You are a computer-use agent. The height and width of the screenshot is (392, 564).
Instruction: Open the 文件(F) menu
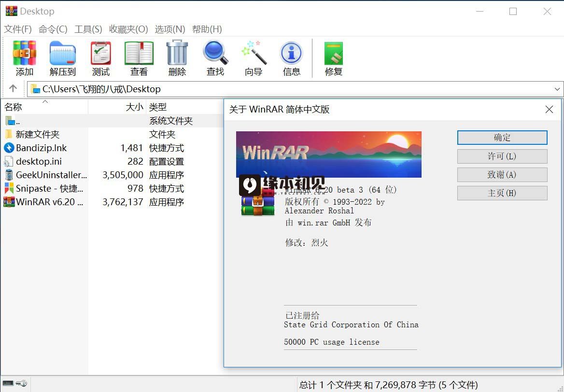pos(17,29)
